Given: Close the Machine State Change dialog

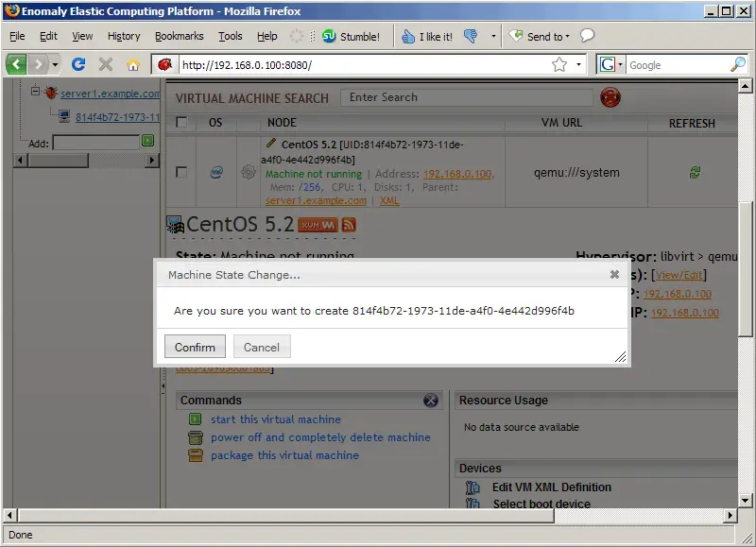Looking at the screenshot, I should [614, 274].
